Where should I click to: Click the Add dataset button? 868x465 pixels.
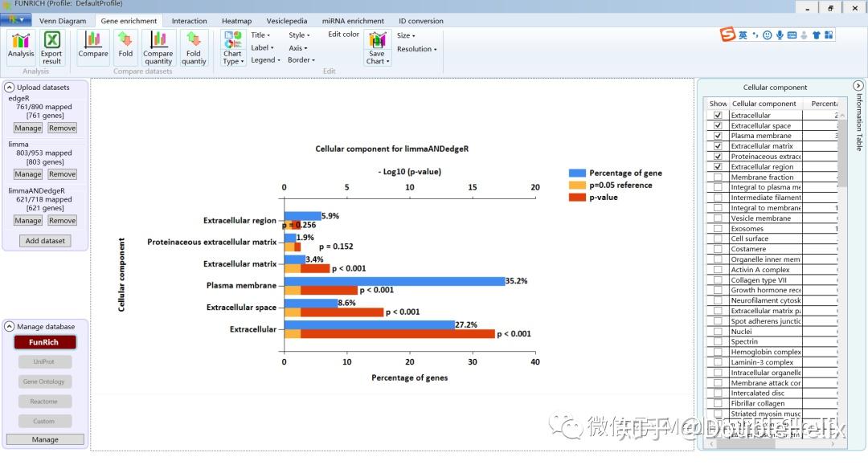coord(45,240)
